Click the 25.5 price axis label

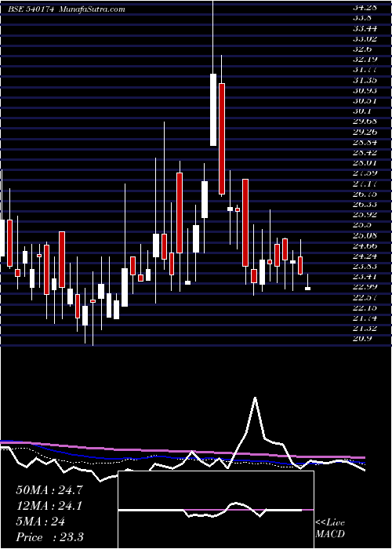(x=362, y=225)
